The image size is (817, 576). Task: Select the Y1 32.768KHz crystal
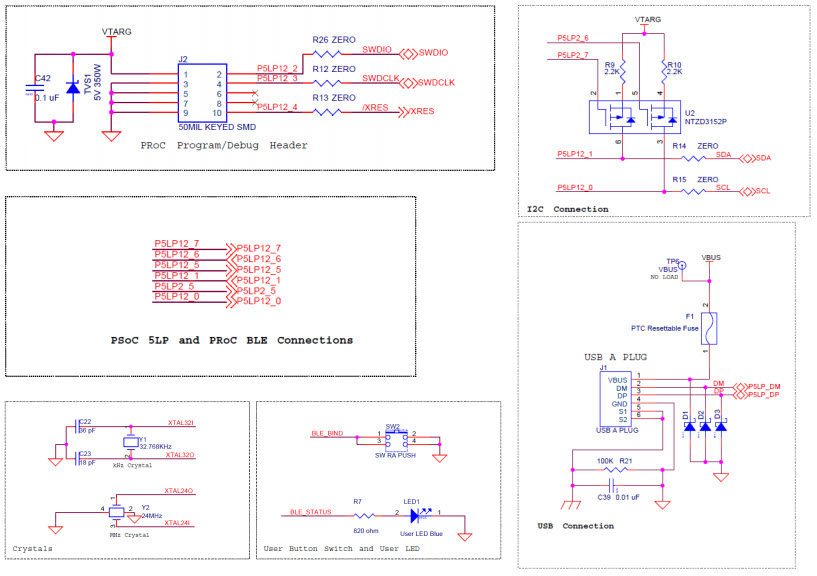point(131,443)
